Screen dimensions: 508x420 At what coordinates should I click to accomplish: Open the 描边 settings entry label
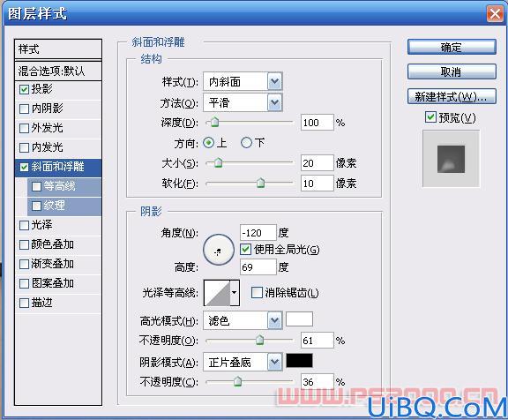pyautogui.click(x=41, y=303)
